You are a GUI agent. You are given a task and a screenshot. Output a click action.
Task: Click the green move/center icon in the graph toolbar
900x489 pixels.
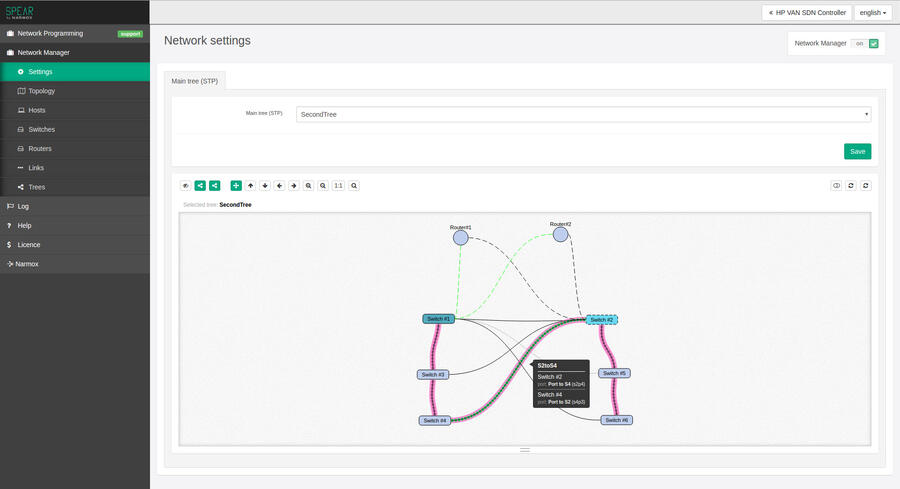236,185
